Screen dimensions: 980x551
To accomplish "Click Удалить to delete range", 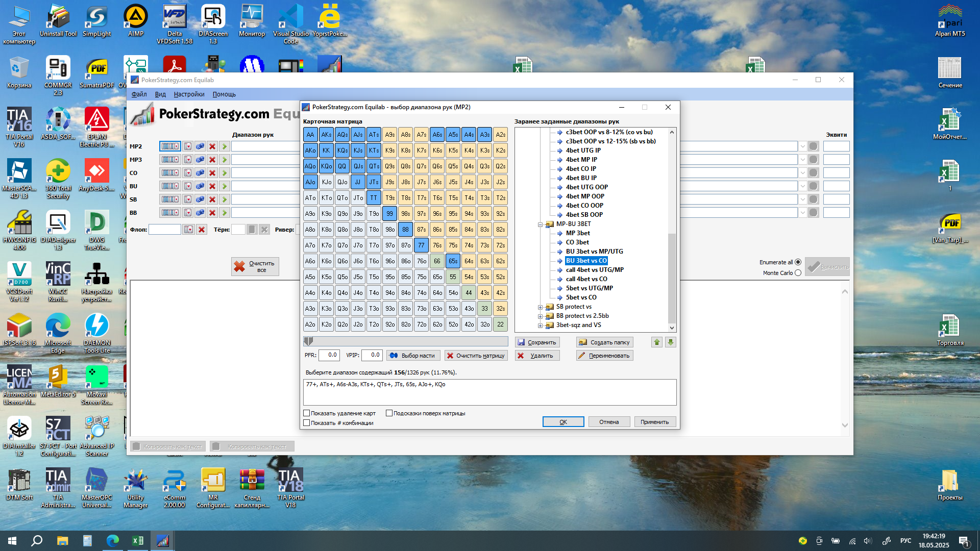I will pyautogui.click(x=537, y=356).
